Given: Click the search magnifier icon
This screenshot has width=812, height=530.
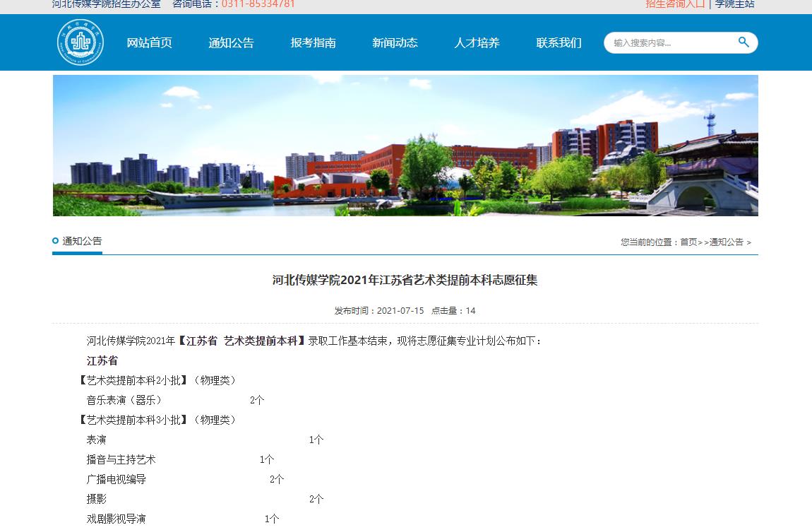Looking at the screenshot, I should pos(743,42).
